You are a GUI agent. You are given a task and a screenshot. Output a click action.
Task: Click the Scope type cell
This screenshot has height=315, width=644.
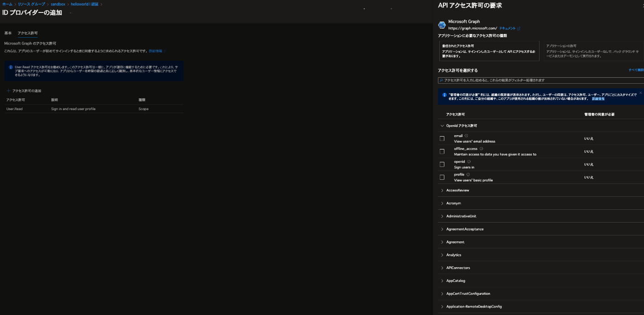point(144,109)
